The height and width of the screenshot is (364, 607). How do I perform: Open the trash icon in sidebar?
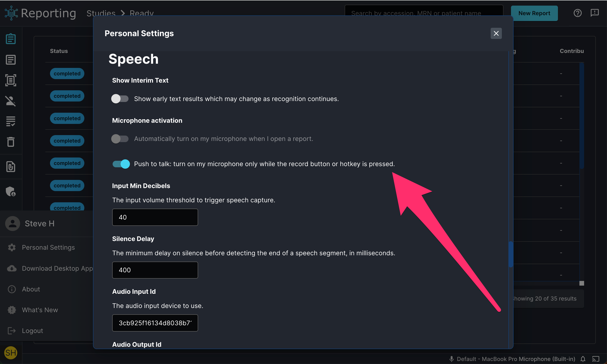click(x=11, y=142)
